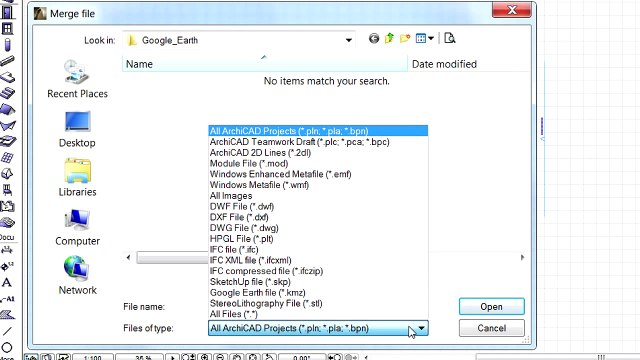Viewport: 640px width, 360px height.
Task: Select the Level Dimension tool in toolbox
Action: (7, 267)
